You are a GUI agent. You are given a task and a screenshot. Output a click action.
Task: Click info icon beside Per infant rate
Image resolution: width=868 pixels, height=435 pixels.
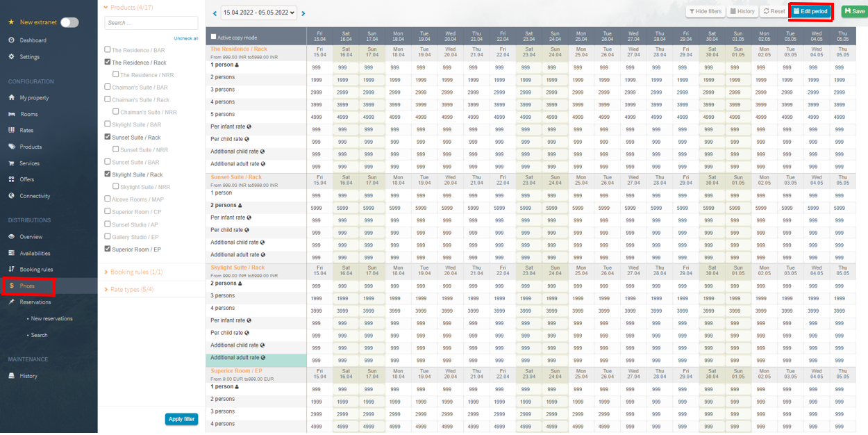tap(249, 127)
